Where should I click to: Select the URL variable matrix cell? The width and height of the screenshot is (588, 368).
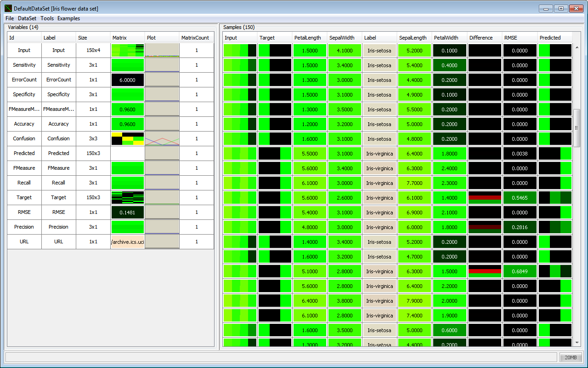128,241
